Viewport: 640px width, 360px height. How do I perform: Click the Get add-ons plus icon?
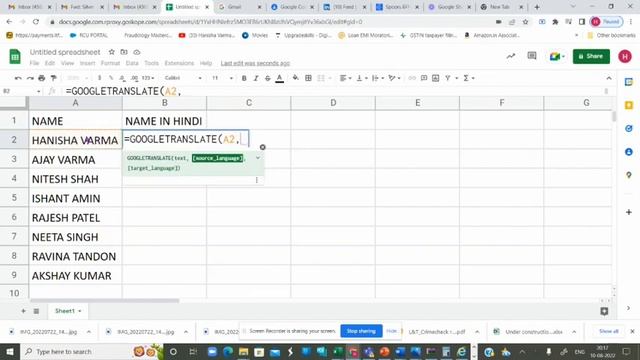[629, 212]
